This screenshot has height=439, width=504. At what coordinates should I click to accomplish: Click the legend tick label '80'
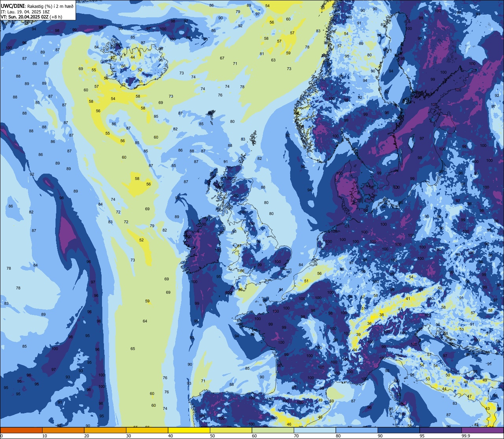click(338, 436)
